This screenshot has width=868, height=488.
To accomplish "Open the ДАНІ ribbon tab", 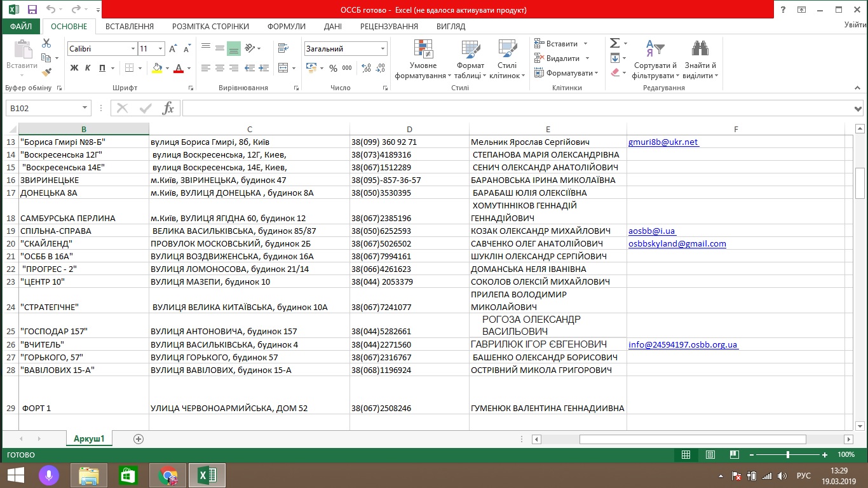I will coord(332,27).
